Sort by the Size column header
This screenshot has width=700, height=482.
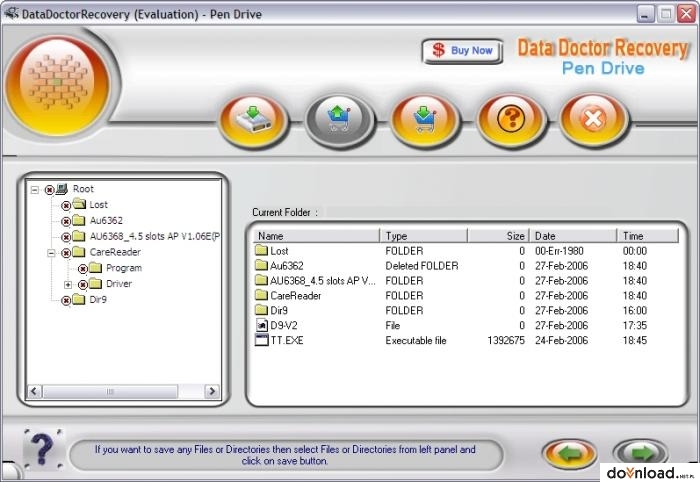click(498, 236)
